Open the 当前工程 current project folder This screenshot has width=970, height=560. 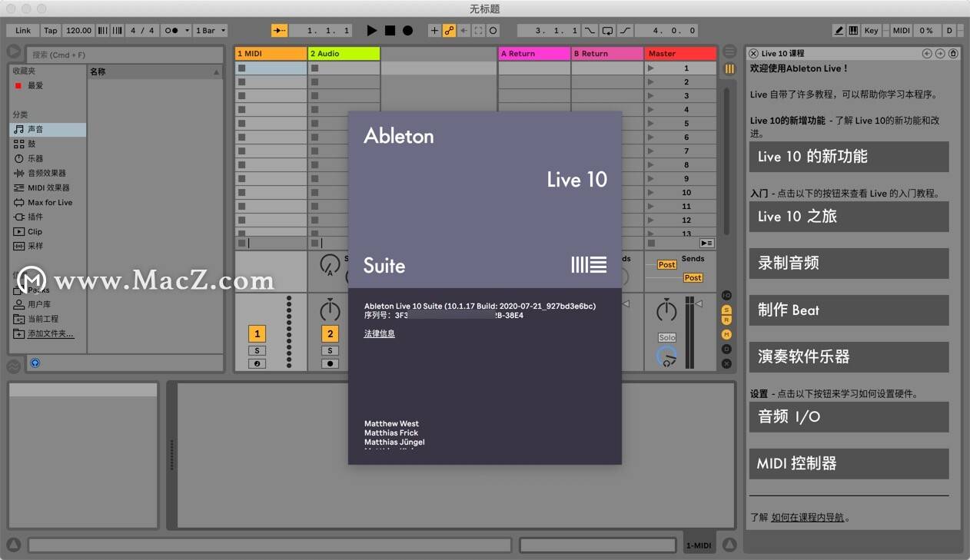pos(48,319)
